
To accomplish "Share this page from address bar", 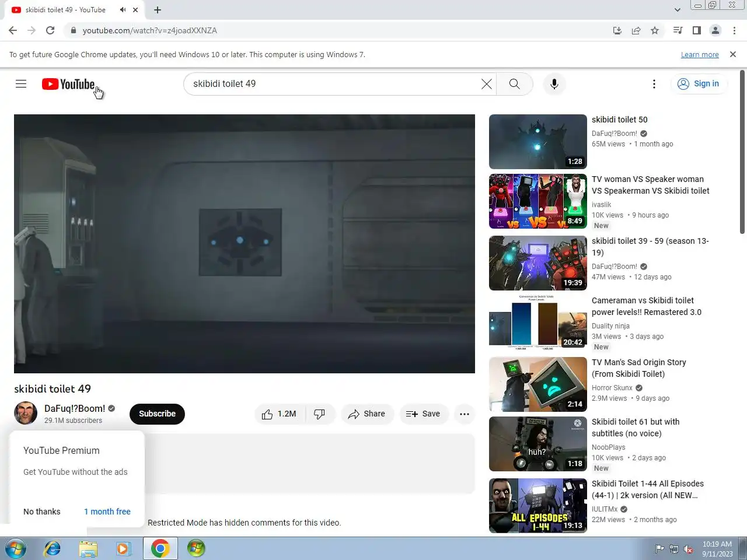I will point(636,30).
